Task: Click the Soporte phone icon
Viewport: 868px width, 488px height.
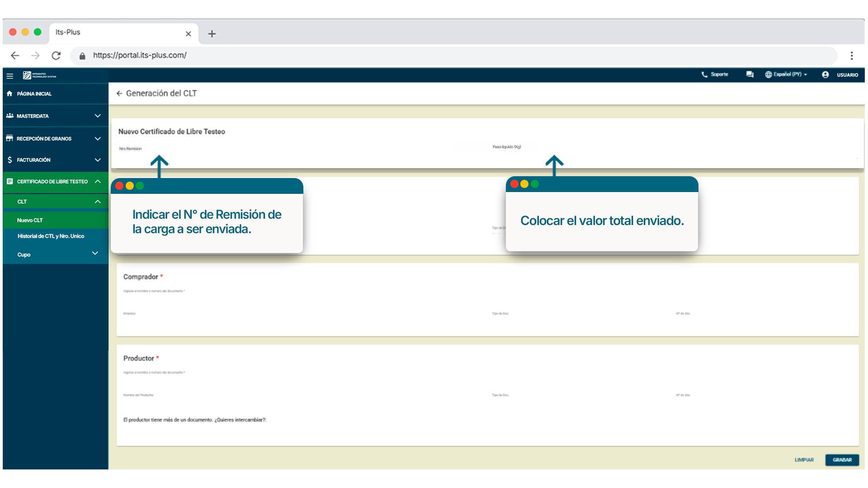Action: click(704, 75)
